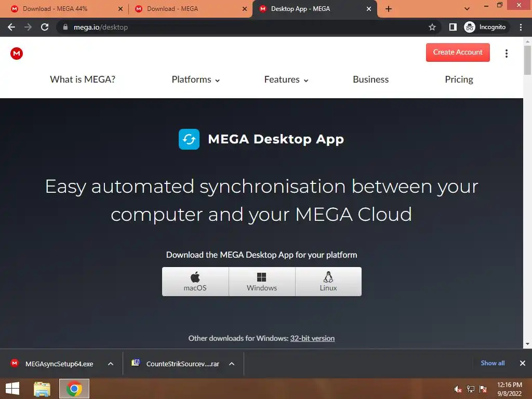Screen dimensions: 532x399
Task: Click the Create Account button
Action: (x=458, y=52)
